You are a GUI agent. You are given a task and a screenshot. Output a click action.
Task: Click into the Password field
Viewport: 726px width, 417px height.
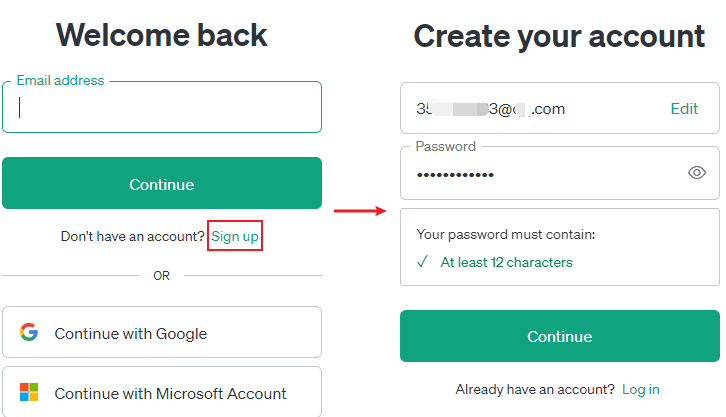point(540,174)
